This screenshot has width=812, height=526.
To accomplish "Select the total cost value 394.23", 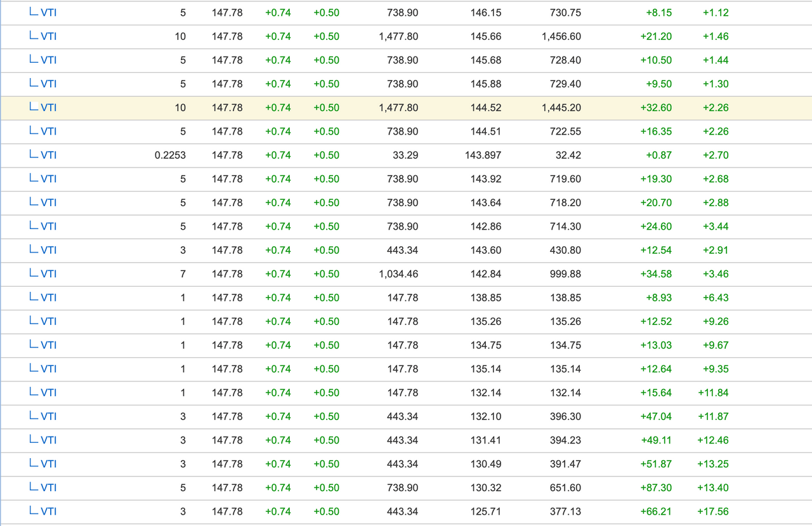I will [565, 440].
